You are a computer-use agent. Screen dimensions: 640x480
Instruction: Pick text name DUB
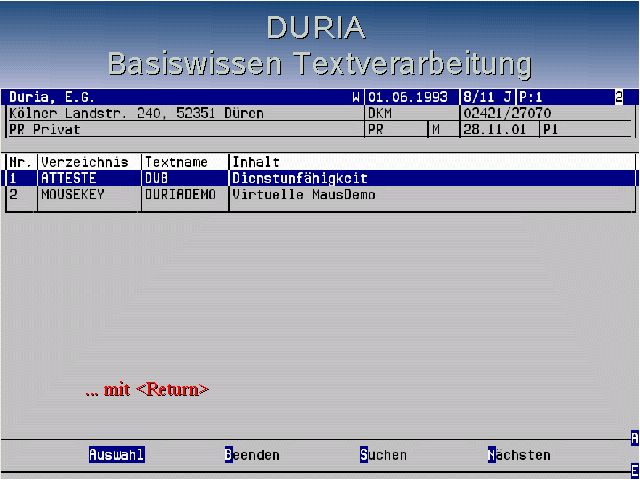(x=156, y=178)
